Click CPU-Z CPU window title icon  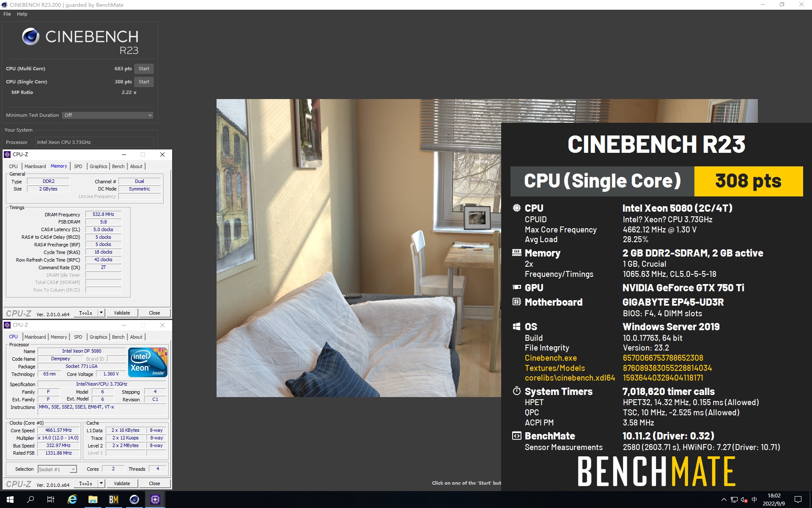point(7,325)
